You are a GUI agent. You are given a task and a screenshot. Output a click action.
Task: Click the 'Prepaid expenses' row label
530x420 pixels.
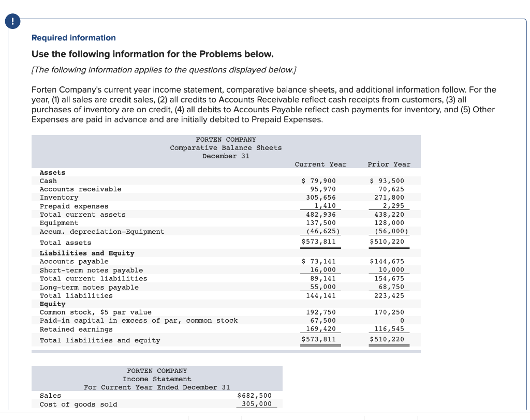74,206
